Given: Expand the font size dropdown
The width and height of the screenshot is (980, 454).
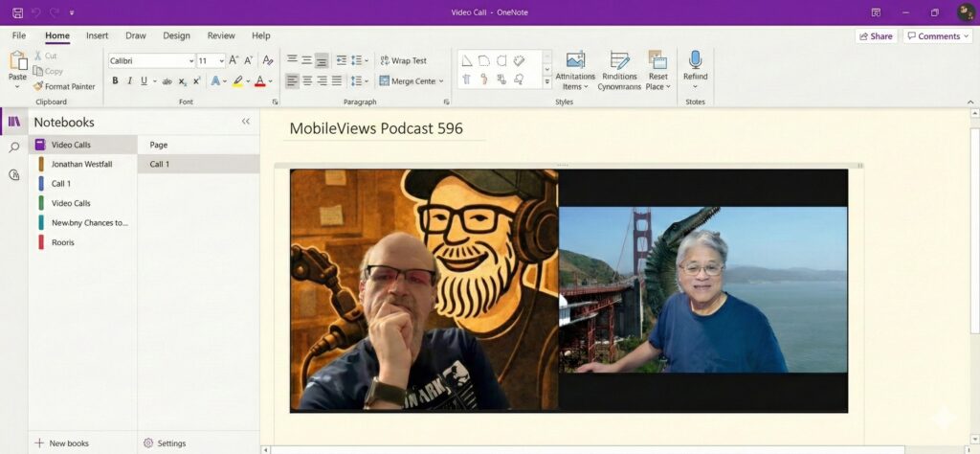Looking at the screenshot, I should pos(220,60).
